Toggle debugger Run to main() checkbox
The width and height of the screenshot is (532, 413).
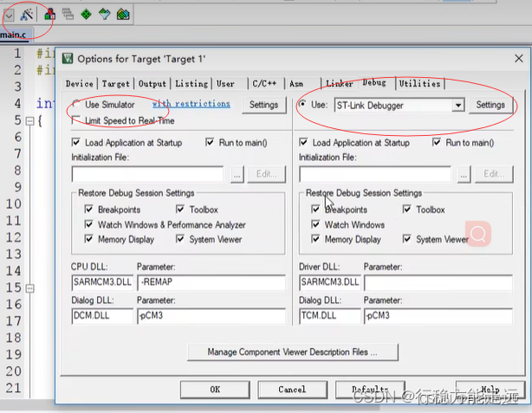[437, 142]
